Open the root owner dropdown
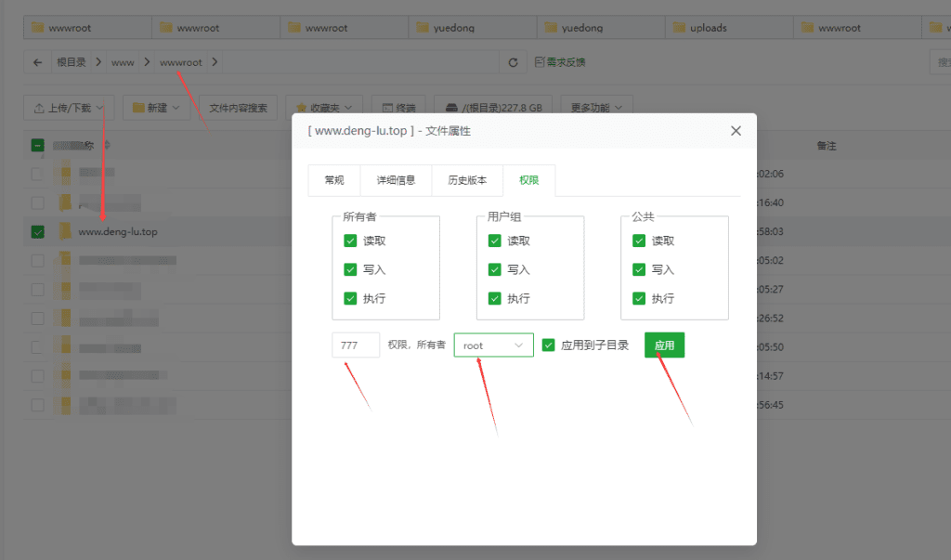This screenshot has width=951, height=560. pos(494,345)
